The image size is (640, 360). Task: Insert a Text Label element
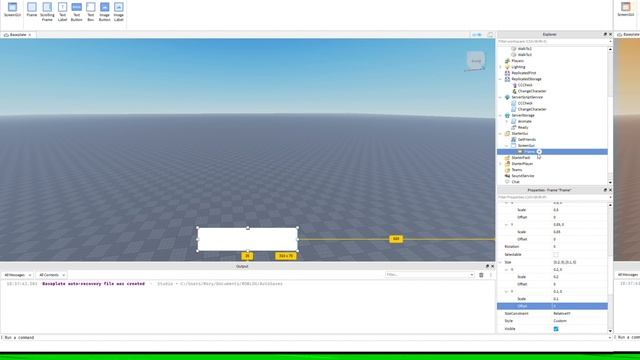click(62, 11)
